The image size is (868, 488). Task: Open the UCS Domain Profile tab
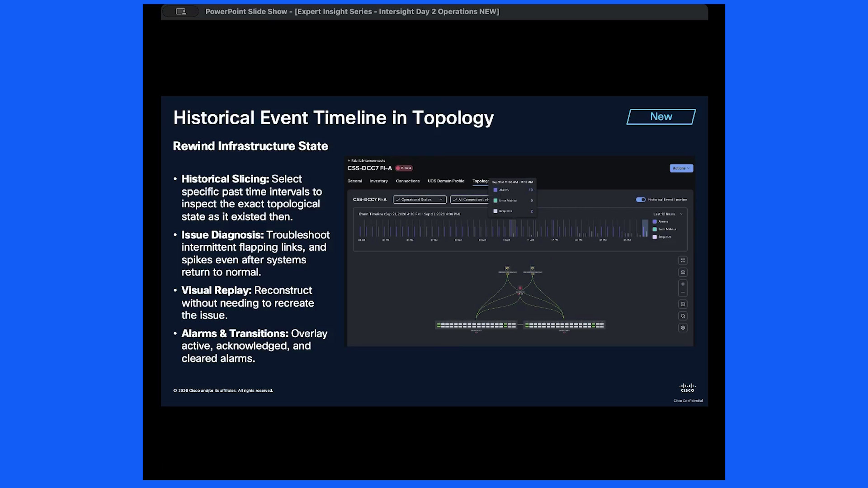click(446, 181)
